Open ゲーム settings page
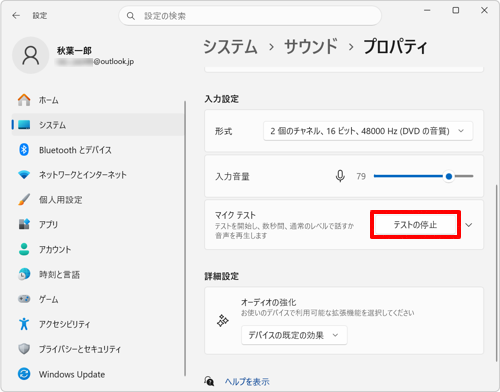Screen dimensions: 500x392 click(98, 299)
